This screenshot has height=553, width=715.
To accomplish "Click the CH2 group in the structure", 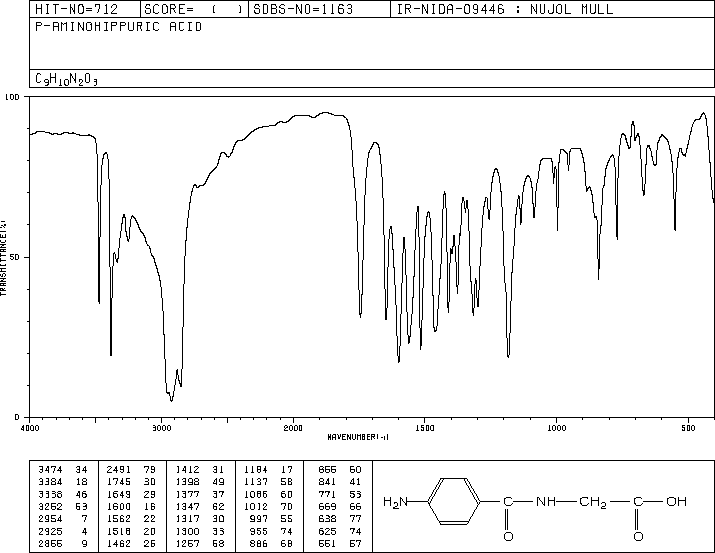I will coord(593,502).
